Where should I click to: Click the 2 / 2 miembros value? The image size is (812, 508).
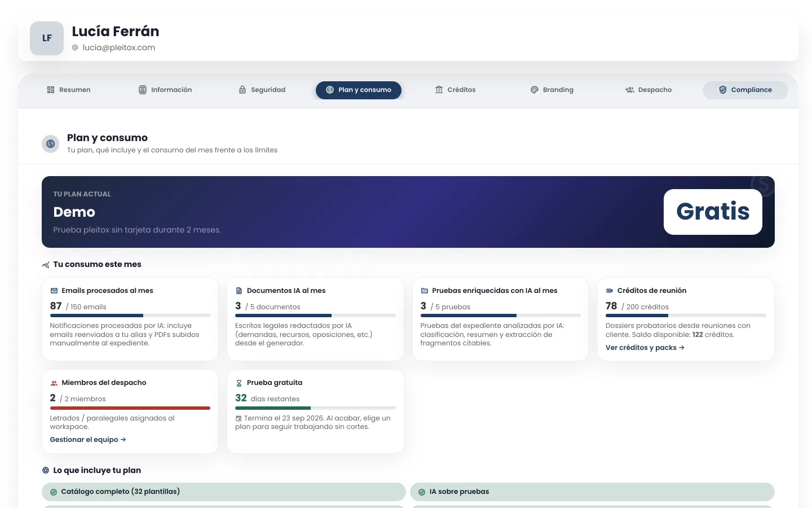click(x=78, y=398)
